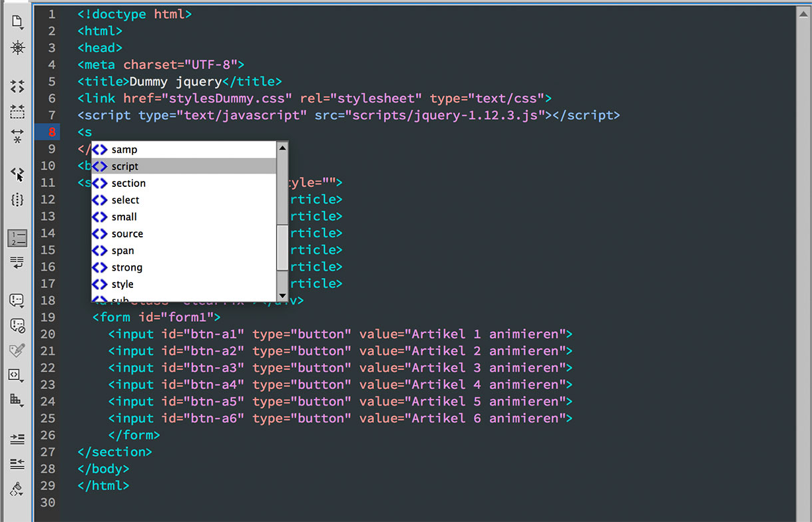Click the tag icon beside 'section'
The image size is (812, 522).
coord(100,183)
